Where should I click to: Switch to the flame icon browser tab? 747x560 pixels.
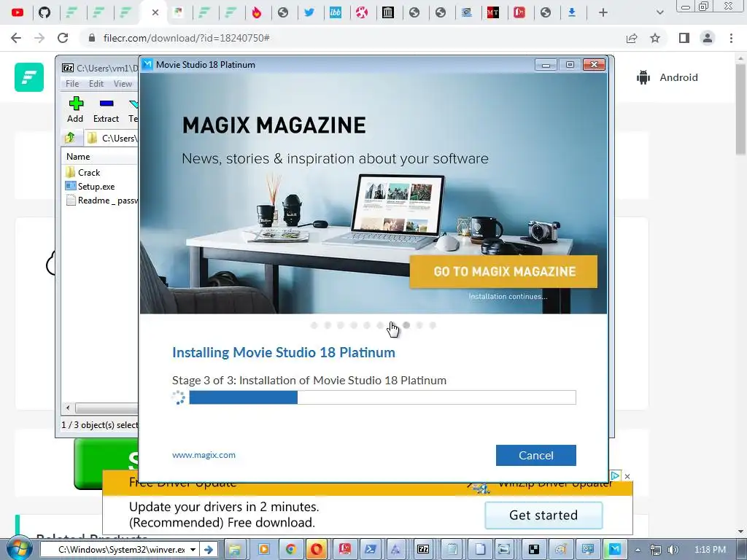[x=257, y=12]
